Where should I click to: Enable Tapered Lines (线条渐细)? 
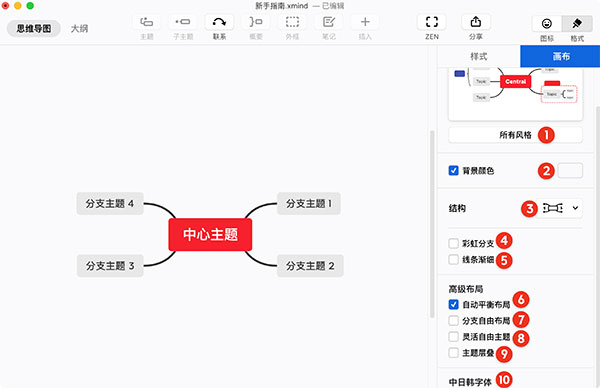point(453,259)
